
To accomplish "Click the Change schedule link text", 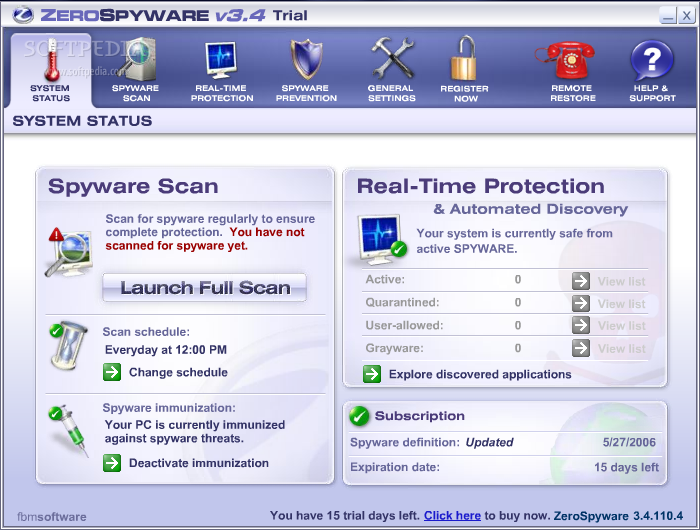I will point(178,372).
